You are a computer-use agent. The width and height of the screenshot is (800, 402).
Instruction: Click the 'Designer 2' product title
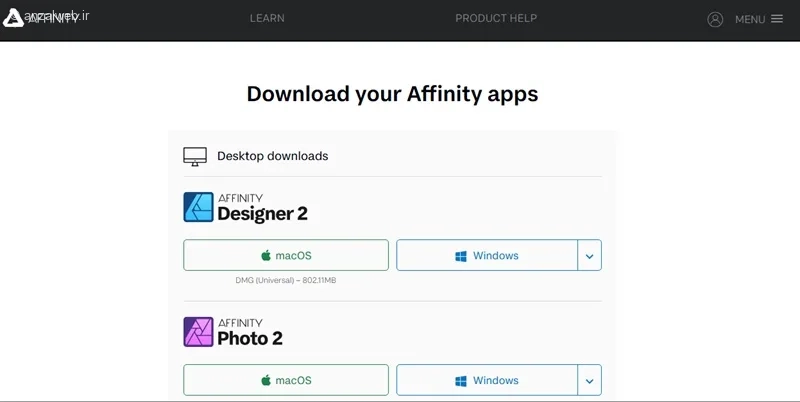[262, 214]
